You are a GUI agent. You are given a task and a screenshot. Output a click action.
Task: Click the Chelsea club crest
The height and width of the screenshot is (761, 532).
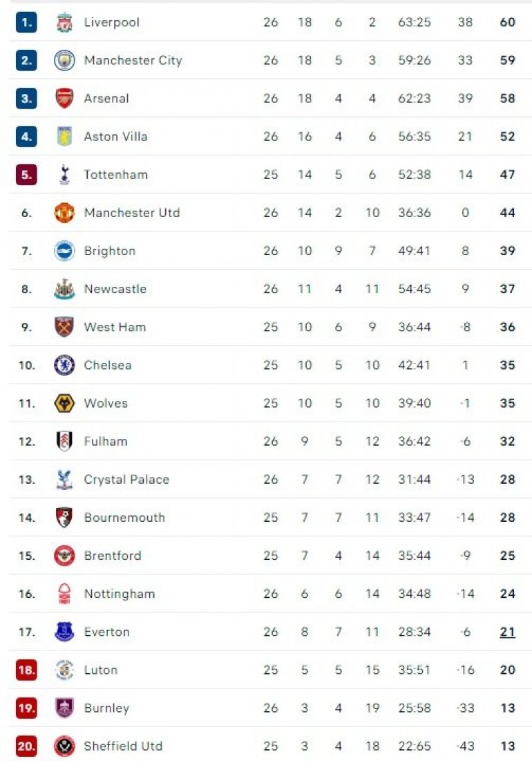pyautogui.click(x=64, y=365)
